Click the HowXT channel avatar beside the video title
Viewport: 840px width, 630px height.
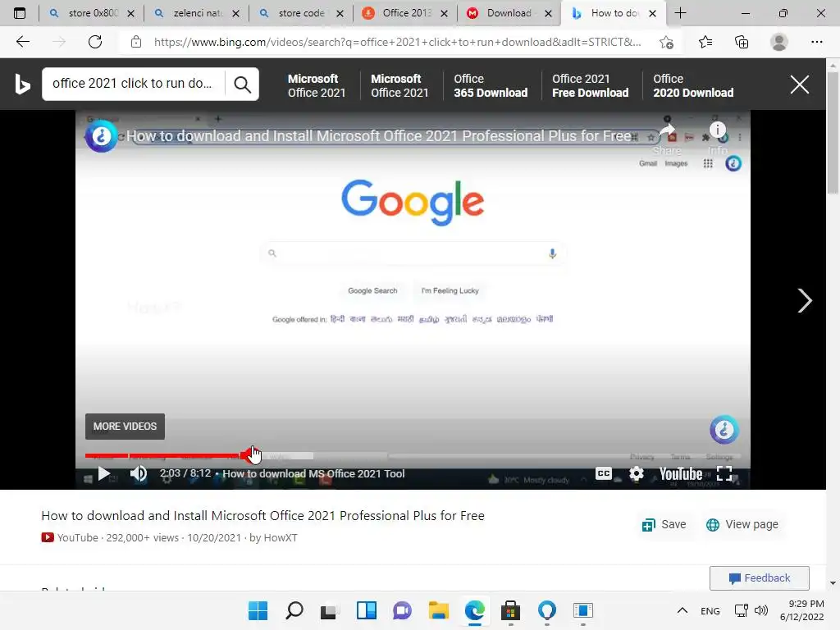(x=101, y=136)
